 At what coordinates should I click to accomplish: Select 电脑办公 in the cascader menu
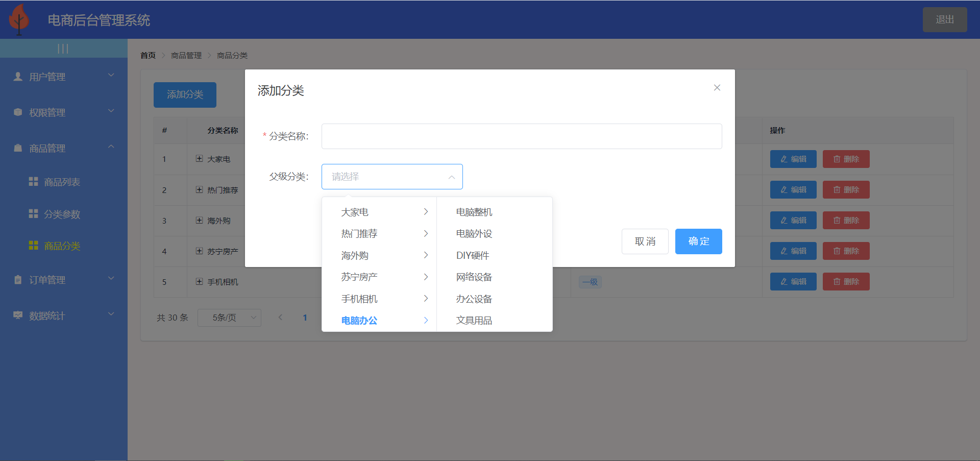359,320
